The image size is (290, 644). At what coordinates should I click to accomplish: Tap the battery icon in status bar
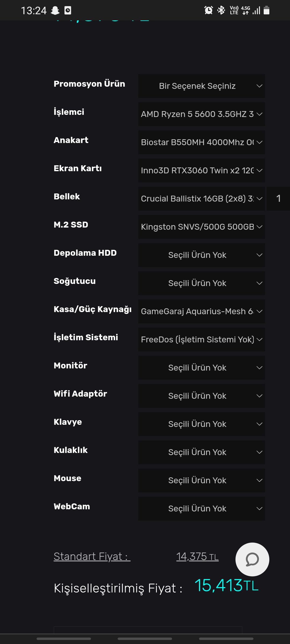click(x=266, y=10)
